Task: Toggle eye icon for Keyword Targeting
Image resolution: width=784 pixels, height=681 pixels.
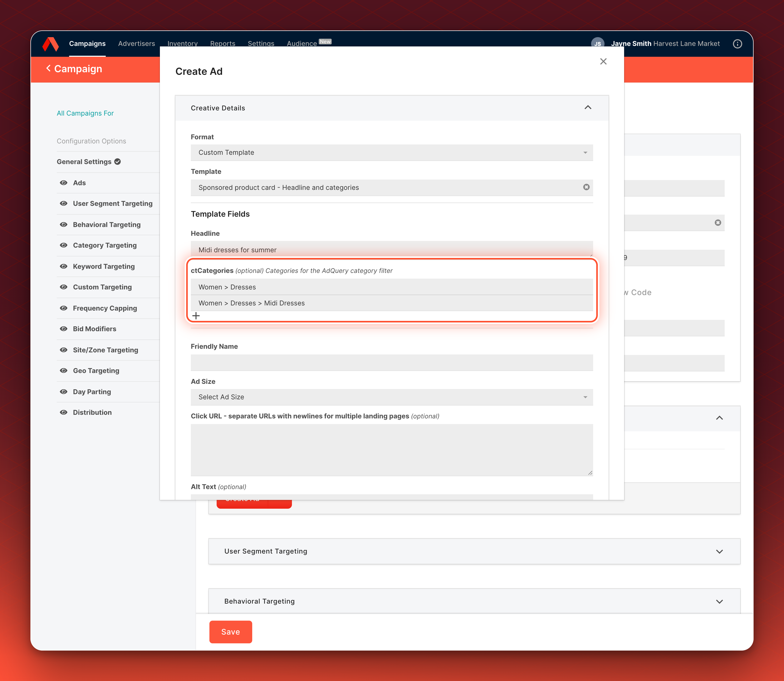Action: click(x=64, y=266)
